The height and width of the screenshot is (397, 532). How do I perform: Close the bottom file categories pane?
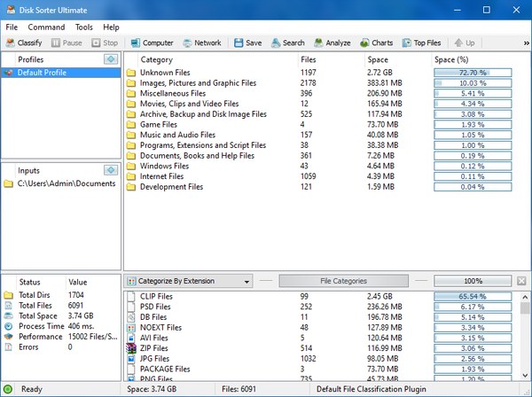[521, 281]
